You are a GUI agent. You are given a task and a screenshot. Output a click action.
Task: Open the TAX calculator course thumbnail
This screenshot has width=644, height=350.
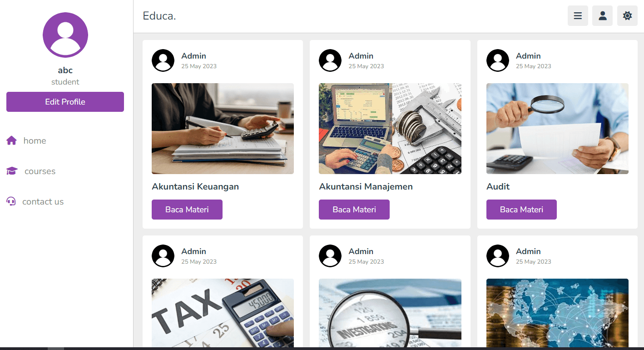click(x=223, y=313)
